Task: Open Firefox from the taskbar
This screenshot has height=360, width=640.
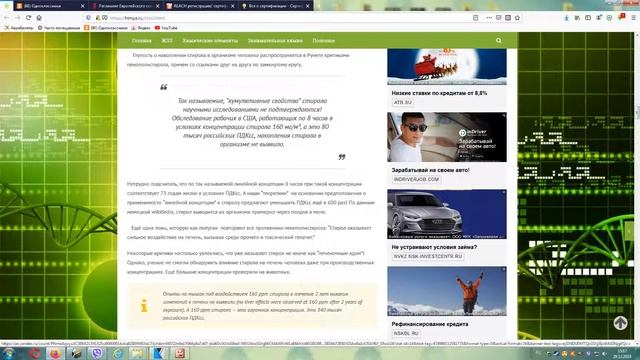Action: pyautogui.click(x=55, y=353)
